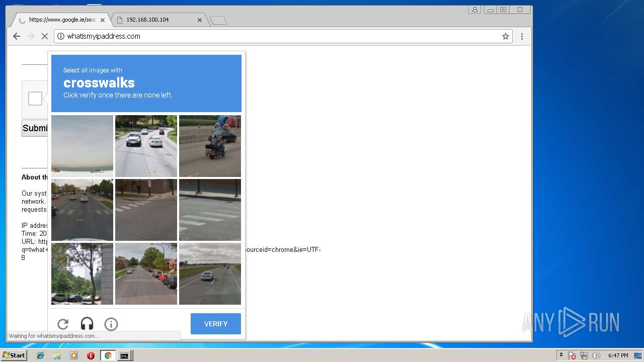
Task: Go back using the browser back arrow
Action: point(17,36)
